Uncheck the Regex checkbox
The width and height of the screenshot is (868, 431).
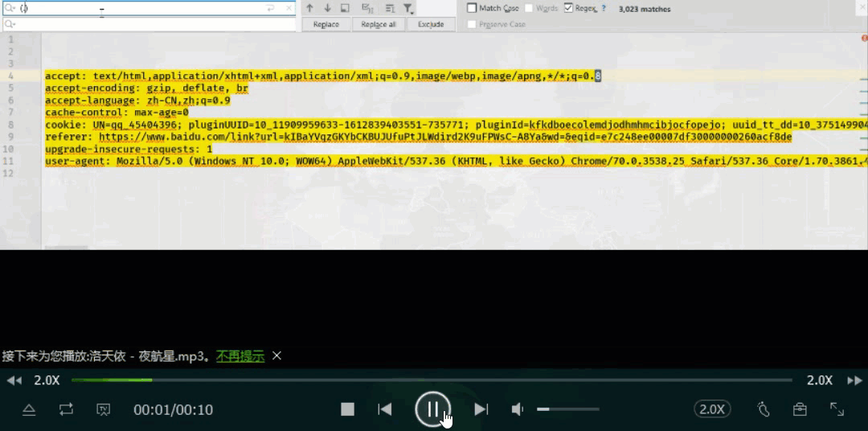click(568, 8)
